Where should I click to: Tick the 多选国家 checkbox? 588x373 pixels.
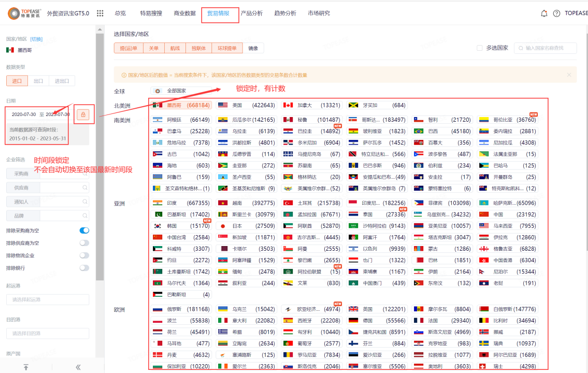[x=479, y=48]
